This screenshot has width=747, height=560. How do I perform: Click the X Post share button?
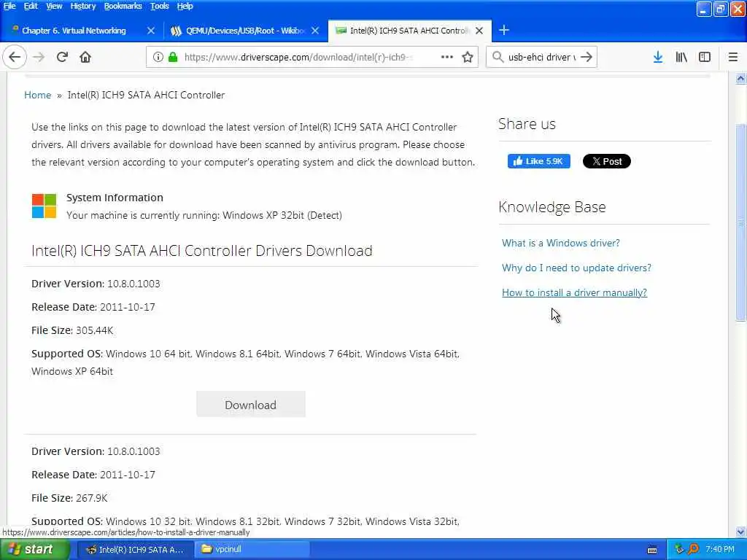(606, 161)
